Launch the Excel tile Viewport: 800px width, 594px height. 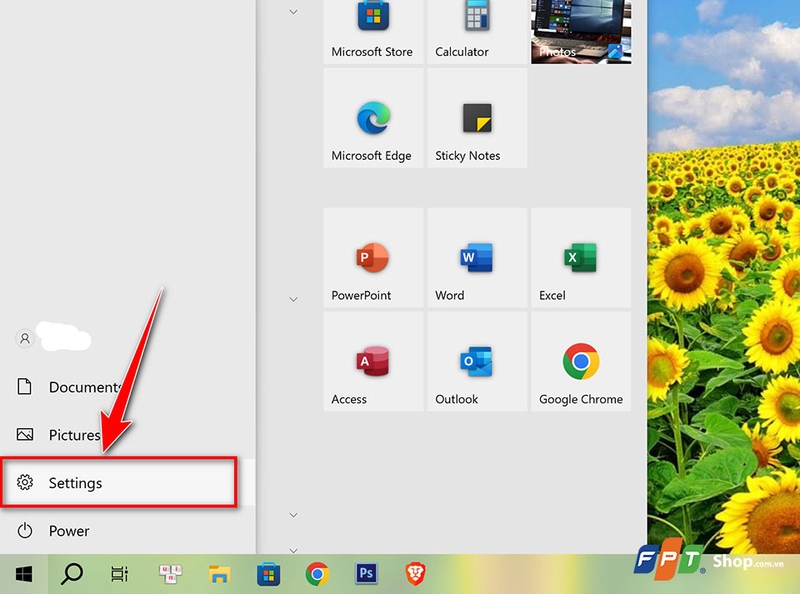pyautogui.click(x=581, y=258)
